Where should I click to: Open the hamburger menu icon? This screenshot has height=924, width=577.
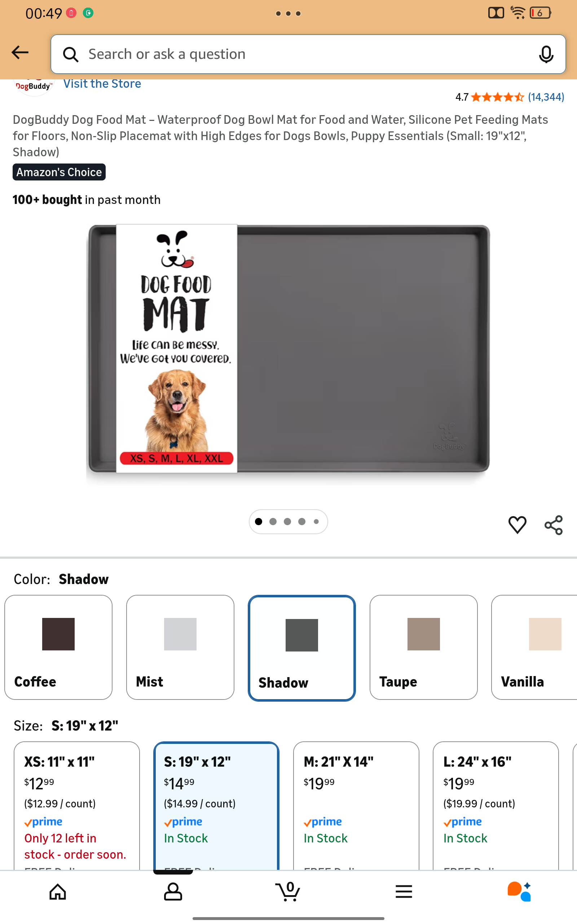coord(404,892)
